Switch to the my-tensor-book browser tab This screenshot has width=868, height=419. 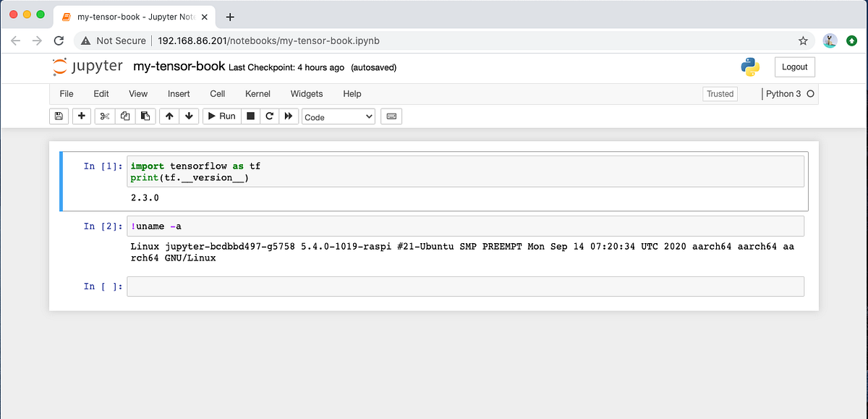pyautogui.click(x=130, y=16)
